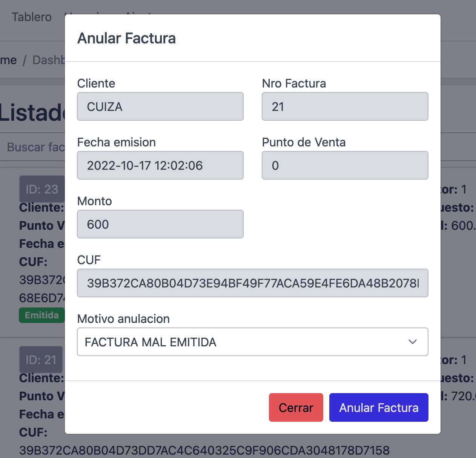Viewport: 476px width, 458px height.
Task: Confirm with the blue Anular Factura button
Action: pos(379,407)
